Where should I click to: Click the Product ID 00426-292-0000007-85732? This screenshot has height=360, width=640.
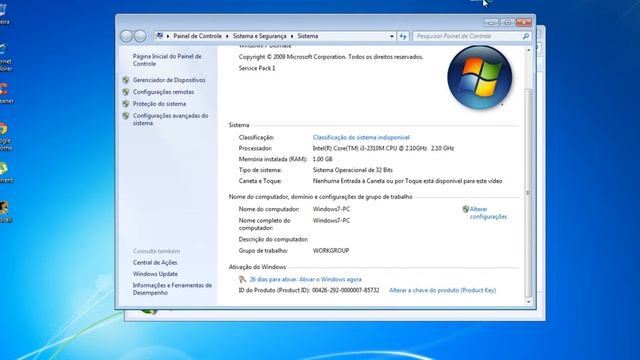(346, 291)
